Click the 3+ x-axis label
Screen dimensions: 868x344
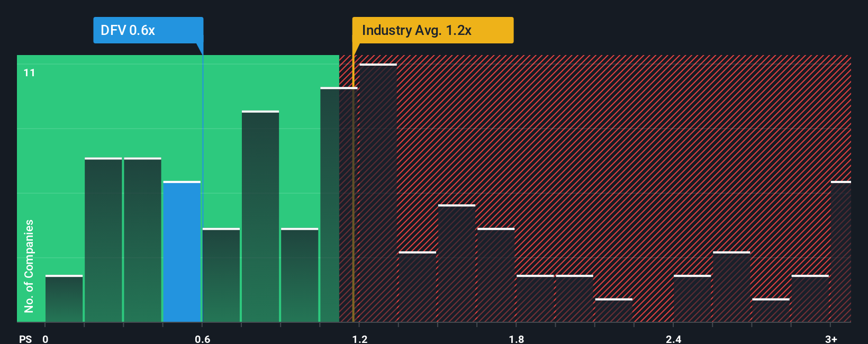coord(831,339)
